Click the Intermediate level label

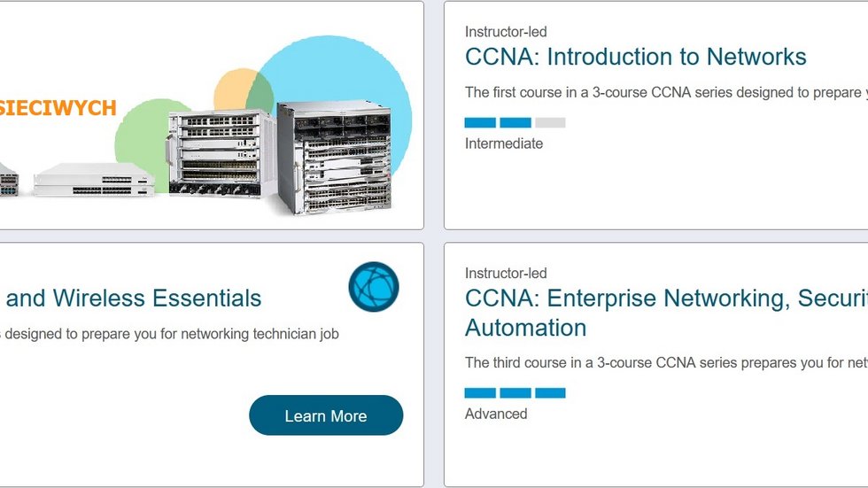(x=504, y=143)
